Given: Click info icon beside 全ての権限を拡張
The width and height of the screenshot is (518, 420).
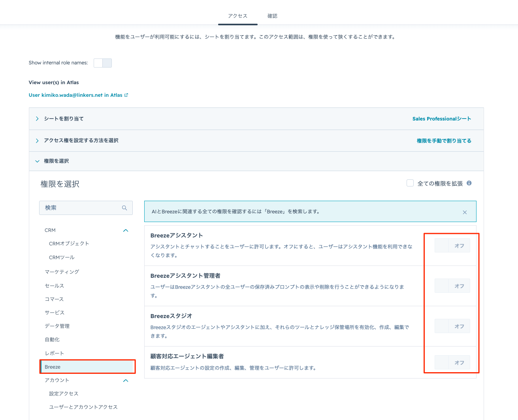Looking at the screenshot, I should coord(469,183).
